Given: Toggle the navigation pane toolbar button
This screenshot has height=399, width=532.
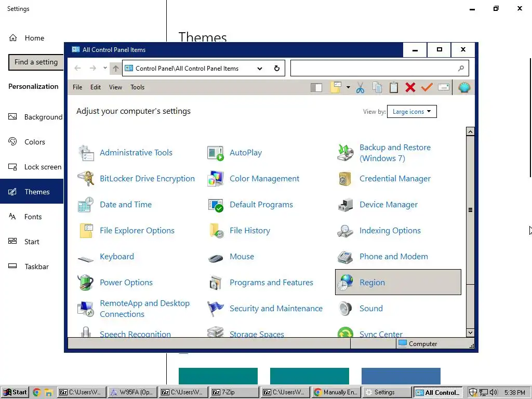Looking at the screenshot, I should coord(316,87).
